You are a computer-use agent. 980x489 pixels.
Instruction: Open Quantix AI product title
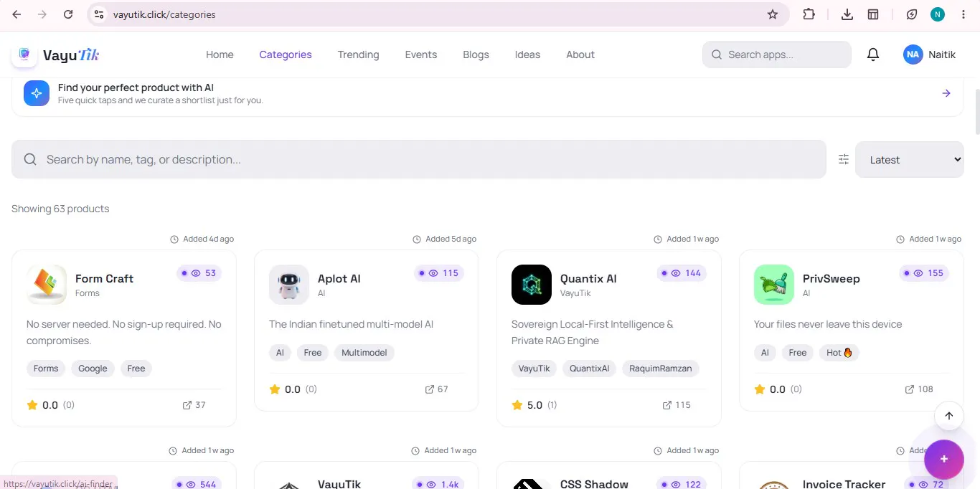click(x=588, y=278)
